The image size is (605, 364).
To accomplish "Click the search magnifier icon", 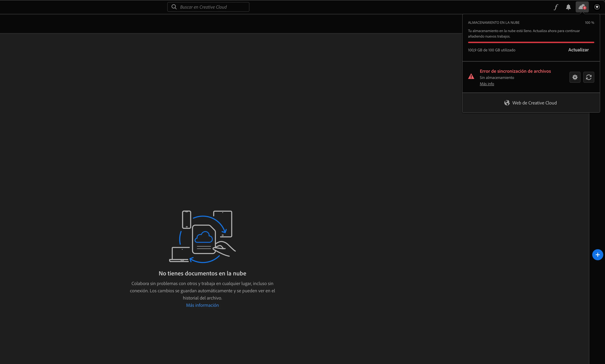I will [x=174, y=7].
